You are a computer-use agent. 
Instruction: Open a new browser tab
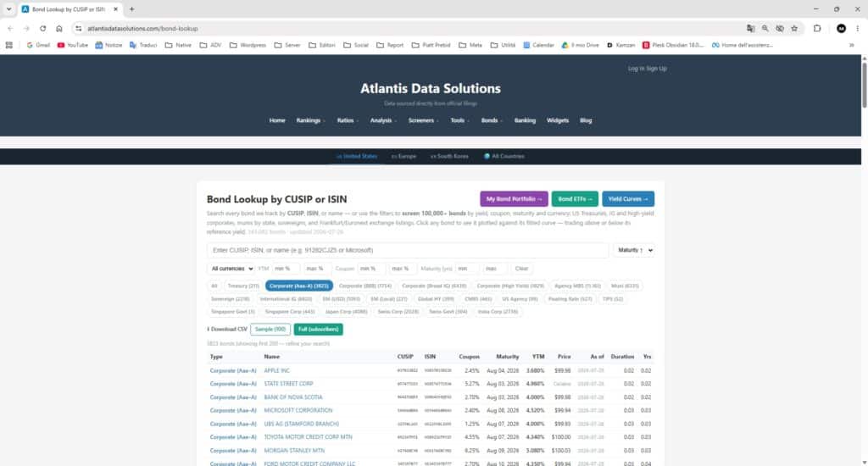pyautogui.click(x=131, y=8)
